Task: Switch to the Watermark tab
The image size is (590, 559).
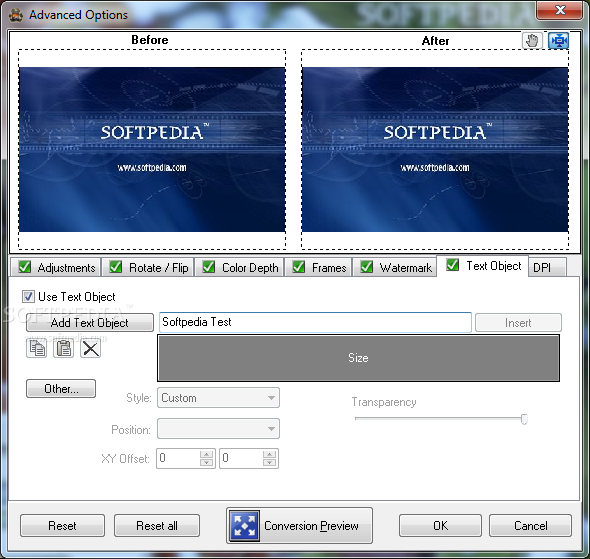Action: tap(394, 267)
